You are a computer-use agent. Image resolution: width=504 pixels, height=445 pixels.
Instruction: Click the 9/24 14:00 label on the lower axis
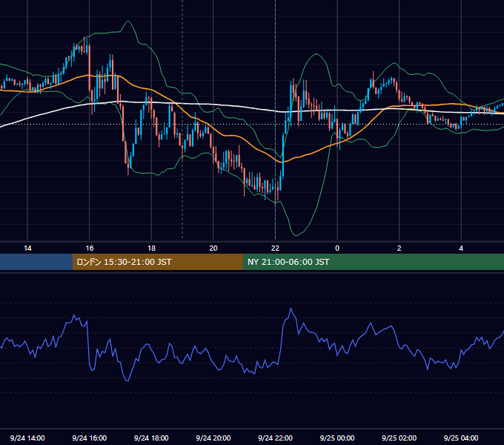27,438
